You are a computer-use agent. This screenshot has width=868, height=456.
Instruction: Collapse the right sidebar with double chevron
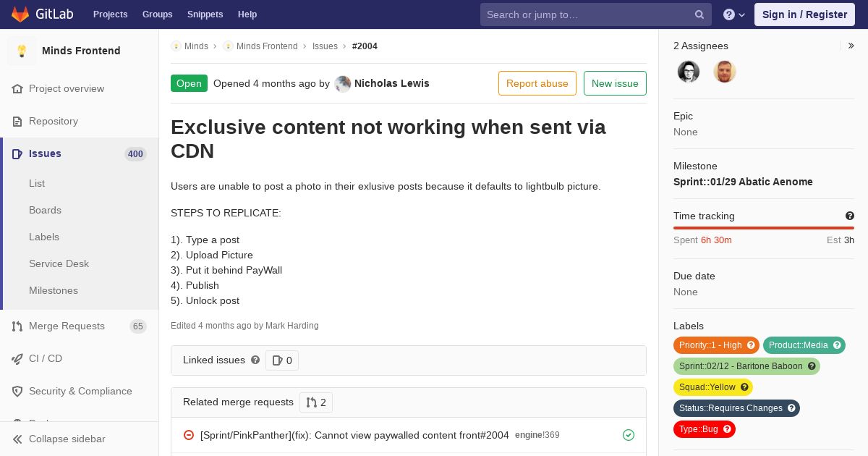[851, 46]
